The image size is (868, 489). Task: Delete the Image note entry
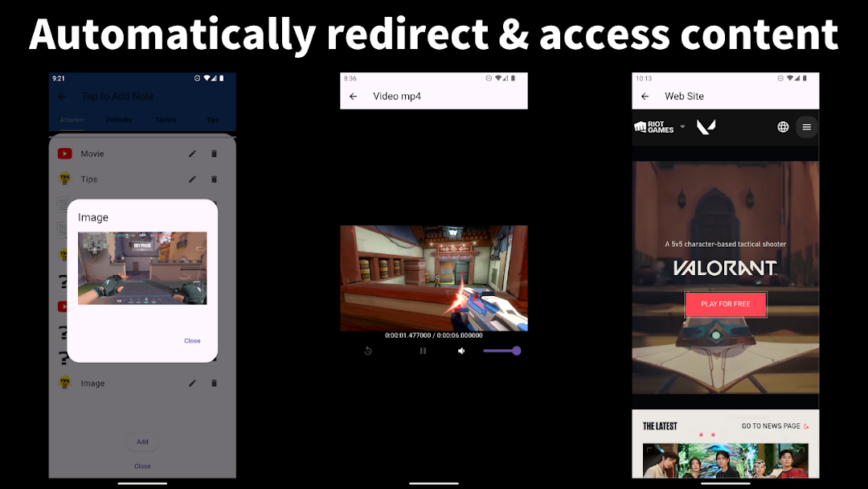(215, 383)
